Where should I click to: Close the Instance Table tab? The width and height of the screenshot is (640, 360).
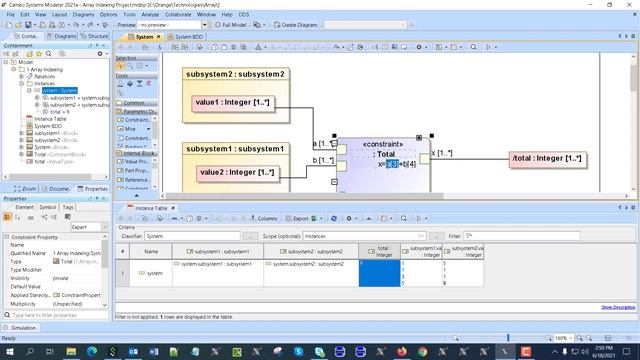[x=173, y=208]
